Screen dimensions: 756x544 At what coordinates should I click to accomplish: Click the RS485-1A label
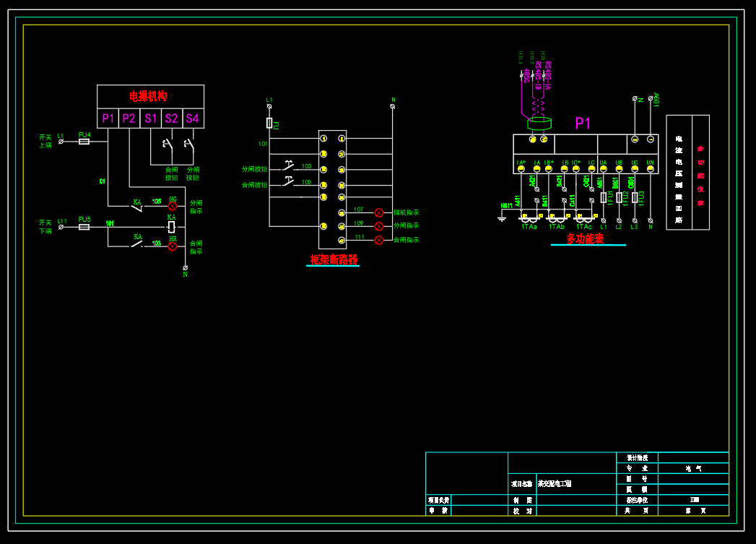click(548, 76)
